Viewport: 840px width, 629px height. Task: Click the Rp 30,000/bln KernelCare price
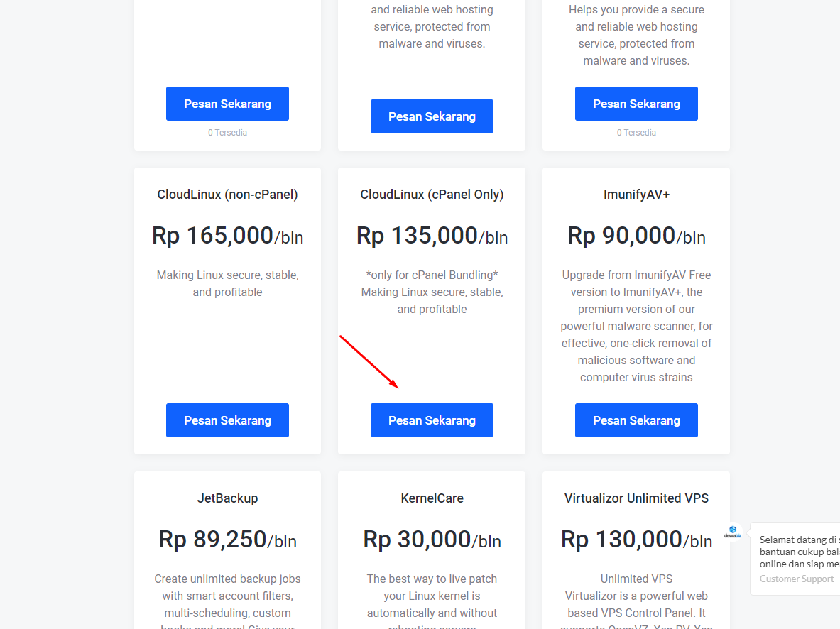tap(432, 540)
